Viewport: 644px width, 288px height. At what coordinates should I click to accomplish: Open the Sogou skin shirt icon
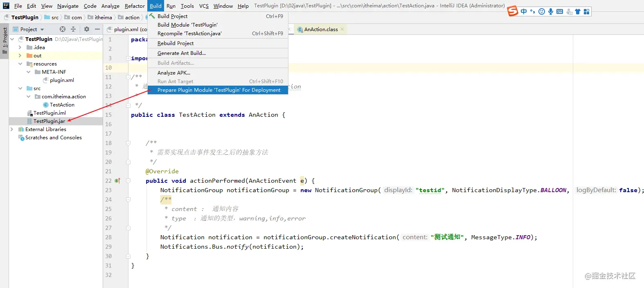tap(578, 11)
